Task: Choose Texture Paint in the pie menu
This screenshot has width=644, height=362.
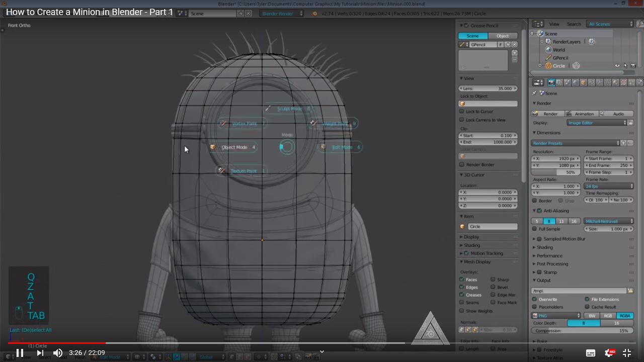Action: pos(241,171)
